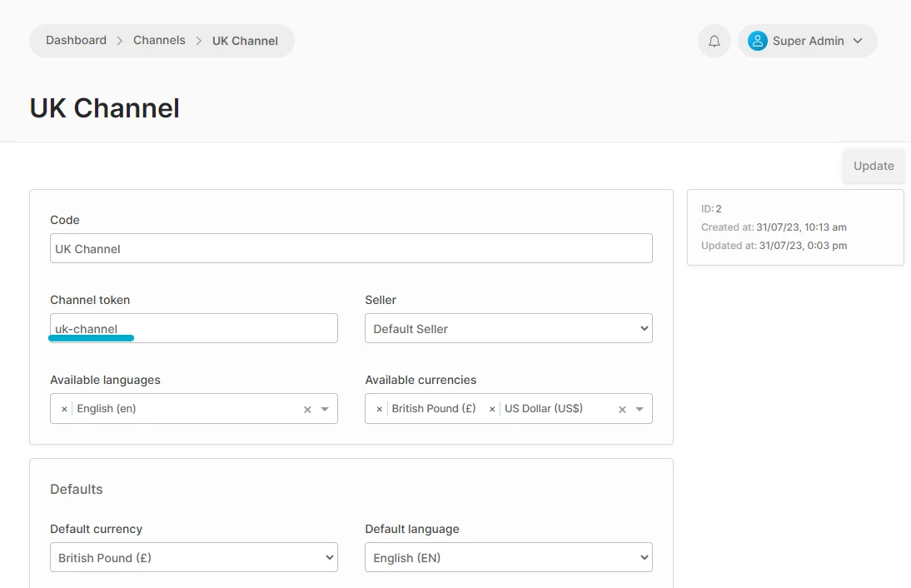Expand the Available languages dropdown arrow

click(x=325, y=409)
